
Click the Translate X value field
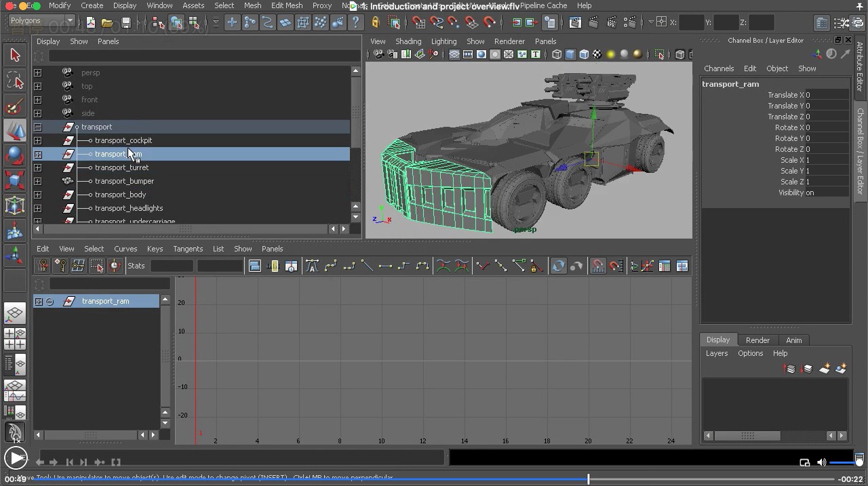click(826, 95)
